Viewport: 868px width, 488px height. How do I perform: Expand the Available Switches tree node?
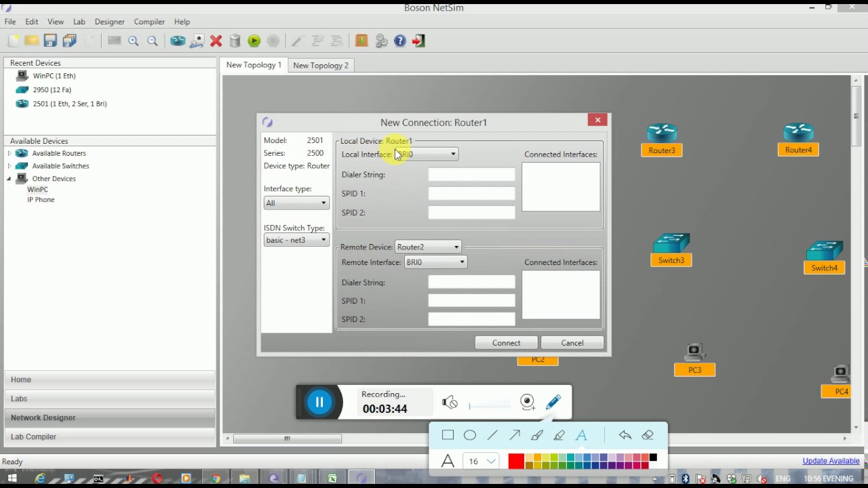tap(9, 166)
